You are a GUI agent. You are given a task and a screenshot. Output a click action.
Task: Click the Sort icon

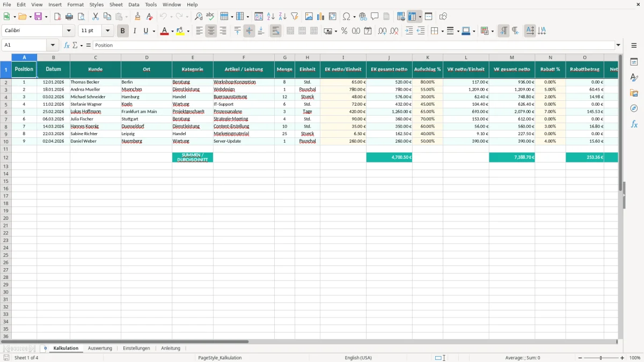pos(259,17)
